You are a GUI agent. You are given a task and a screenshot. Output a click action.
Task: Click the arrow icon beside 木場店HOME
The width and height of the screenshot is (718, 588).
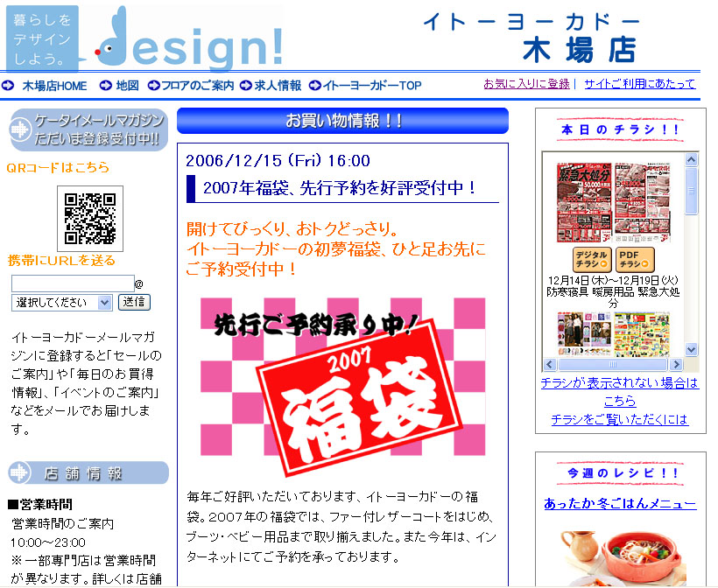[8, 86]
